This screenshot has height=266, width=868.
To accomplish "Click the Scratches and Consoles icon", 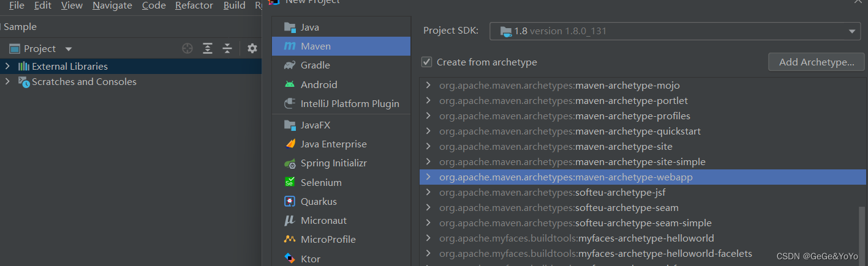I will click(x=24, y=82).
